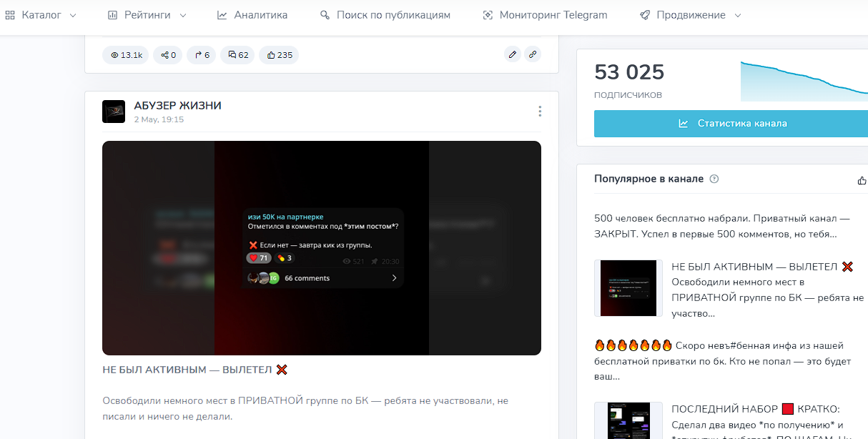Click the АБУЗЕР ЖИЗНИ channel avatar

click(114, 112)
